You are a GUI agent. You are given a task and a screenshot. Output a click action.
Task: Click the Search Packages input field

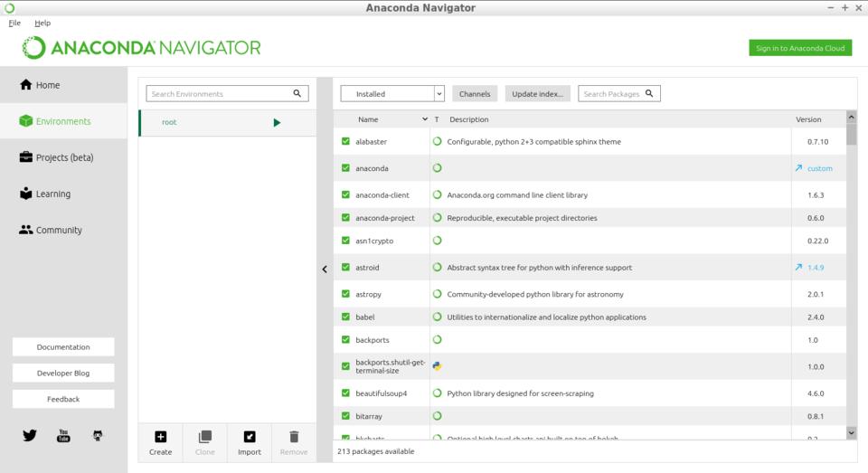pyautogui.click(x=612, y=93)
